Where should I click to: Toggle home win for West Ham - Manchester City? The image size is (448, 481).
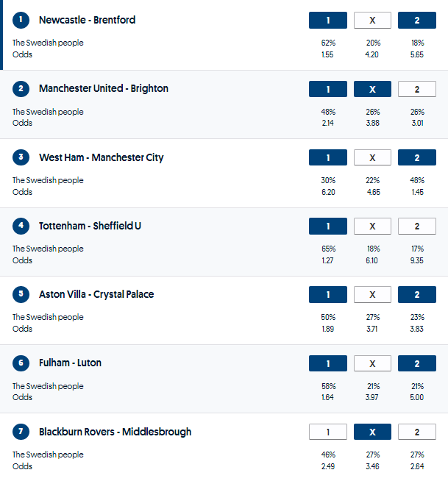point(328,157)
